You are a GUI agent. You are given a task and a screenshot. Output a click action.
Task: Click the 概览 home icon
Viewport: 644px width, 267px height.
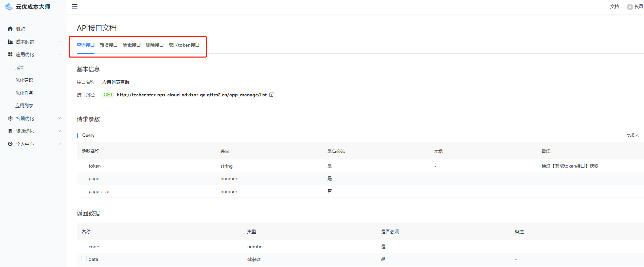(10, 29)
